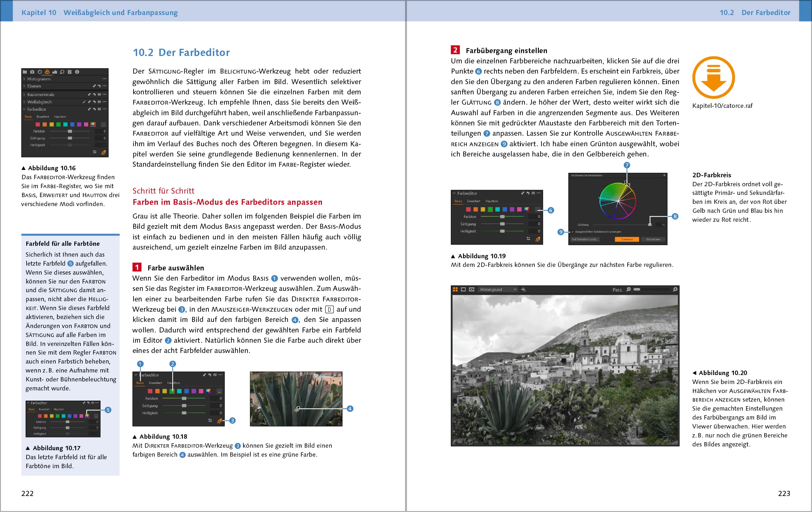Switch to single-image view in the viewer toolbar
Image resolution: width=812 pixels, height=512 pixels.
(463, 290)
